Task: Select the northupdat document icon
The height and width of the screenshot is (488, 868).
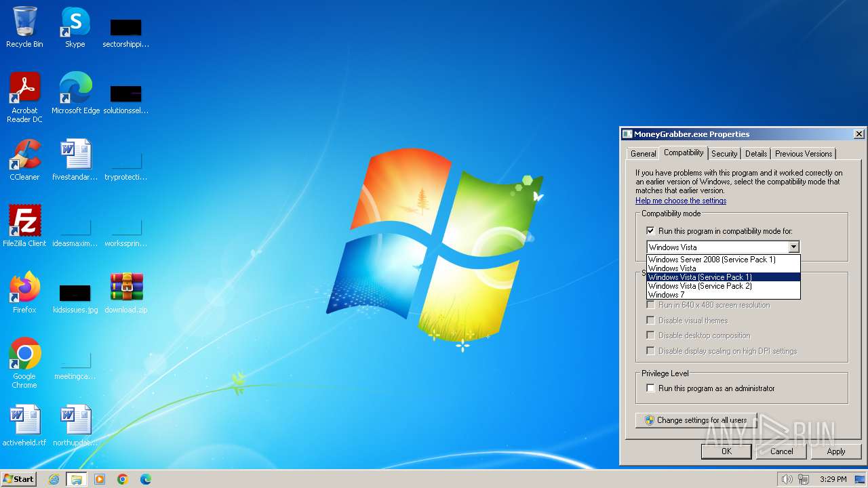Action: tap(75, 426)
